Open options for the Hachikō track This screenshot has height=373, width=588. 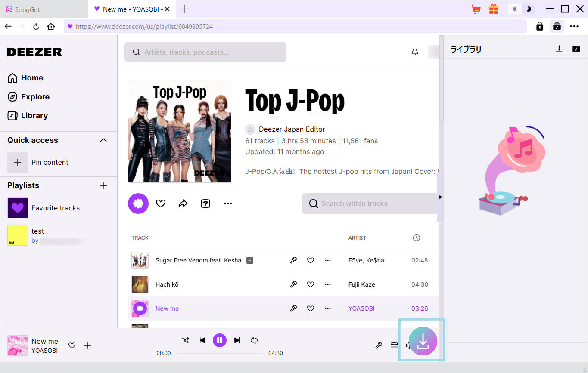(x=328, y=284)
